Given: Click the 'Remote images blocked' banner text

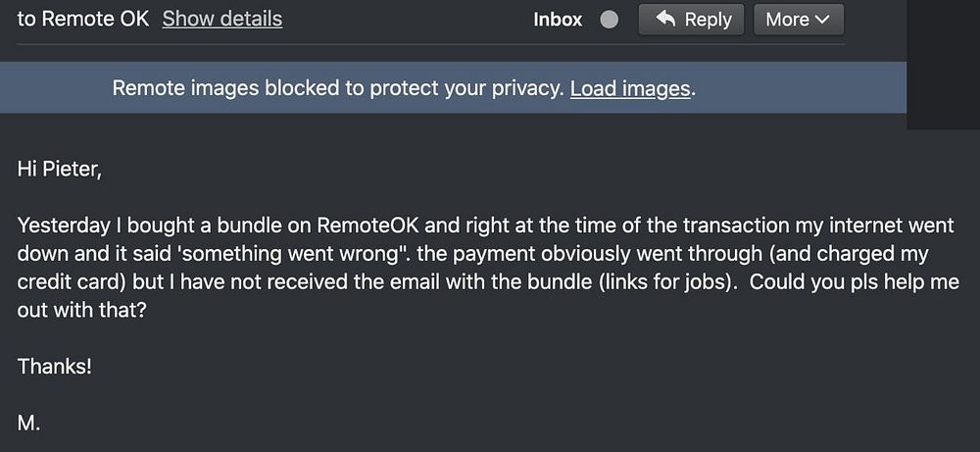Looking at the screenshot, I should tap(337, 88).
